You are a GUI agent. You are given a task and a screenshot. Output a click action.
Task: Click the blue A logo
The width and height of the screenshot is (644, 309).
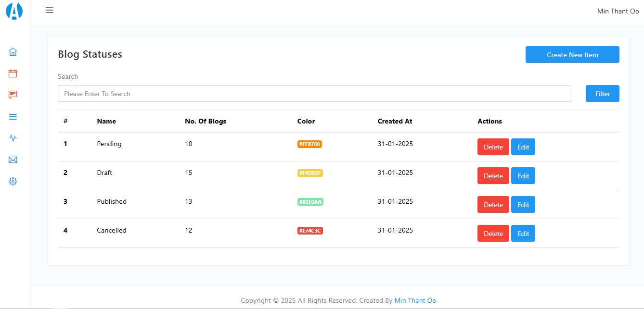14,11
